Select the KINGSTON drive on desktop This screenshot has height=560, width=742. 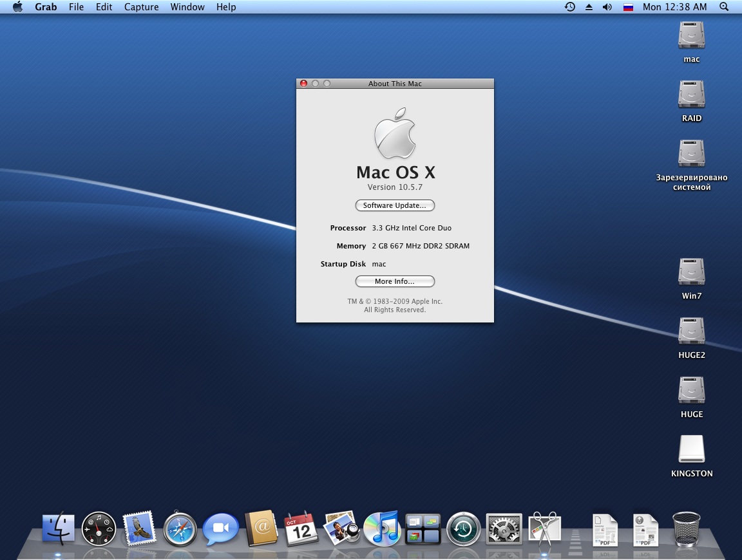[x=692, y=450]
